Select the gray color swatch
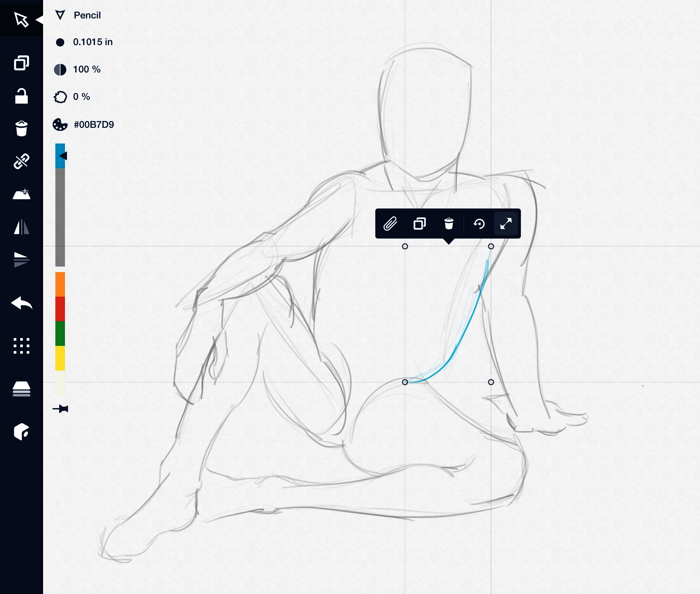The height and width of the screenshot is (594, 700). coord(60,217)
